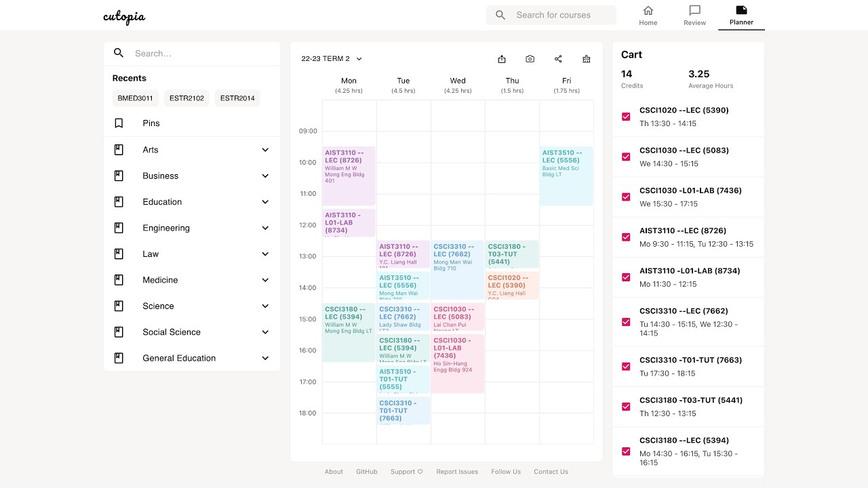This screenshot has width=868, height=488.
Task: Open the GitHub link in footer
Action: click(366, 472)
